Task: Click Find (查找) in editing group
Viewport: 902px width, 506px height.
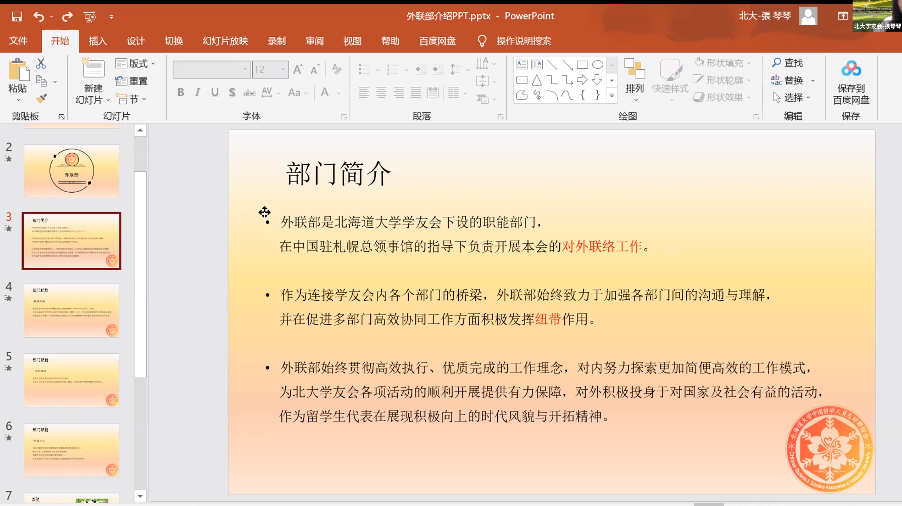Action: pyautogui.click(x=788, y=63)
